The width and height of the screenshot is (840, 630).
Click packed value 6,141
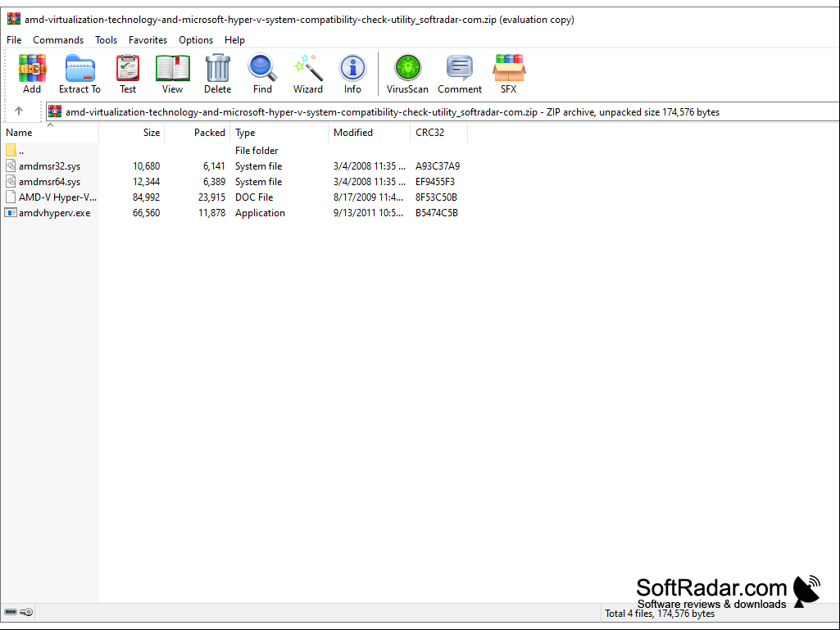(214, 166)
